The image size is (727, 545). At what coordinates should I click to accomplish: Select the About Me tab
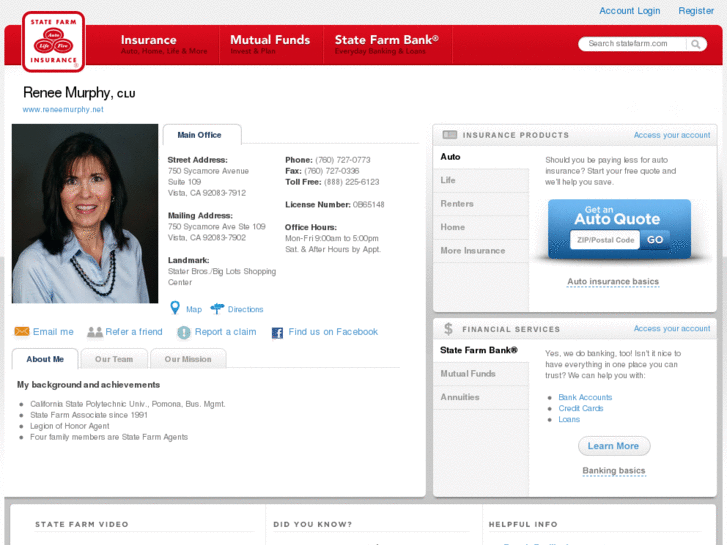tap(45, 359)
